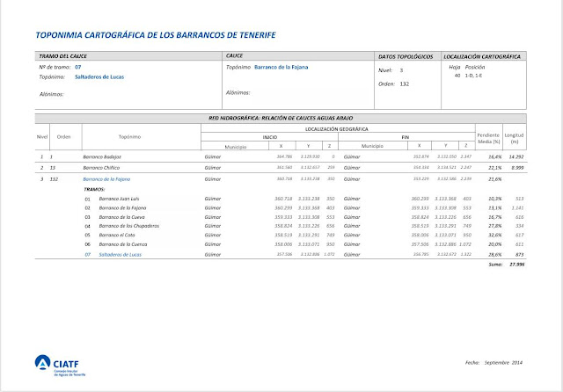Image resolution: width=563 pixels, height=392 pixels.
Task: Click the 'Municipio' header under FIN
Action: (x=372, y=146)
